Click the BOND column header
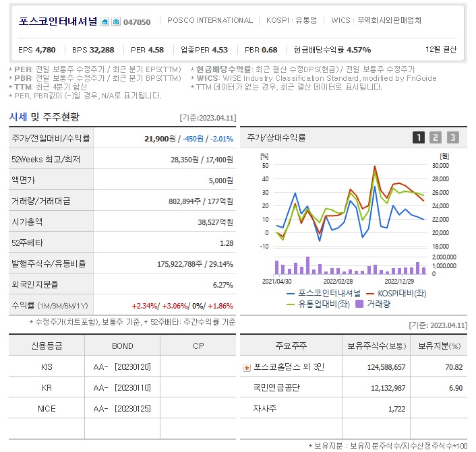The height and width of the screenshot is (452, 476). pyautogui.click(x=122, y=346)
